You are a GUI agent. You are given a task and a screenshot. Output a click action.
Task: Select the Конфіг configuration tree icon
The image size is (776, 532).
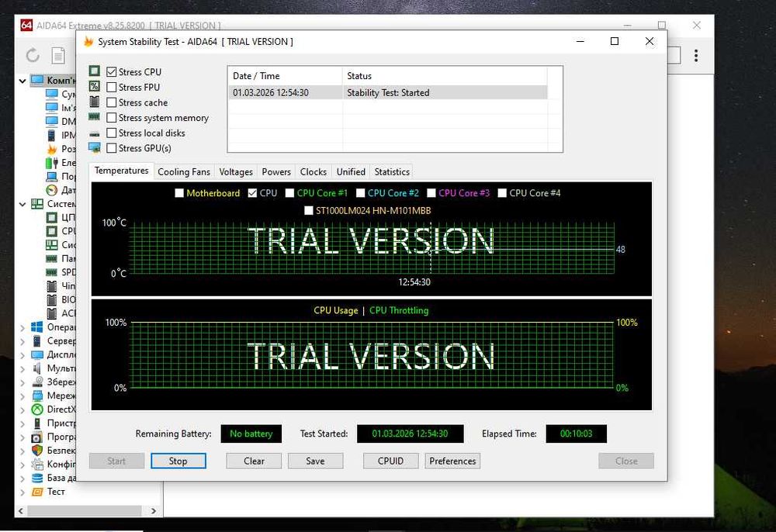[37, 465]
